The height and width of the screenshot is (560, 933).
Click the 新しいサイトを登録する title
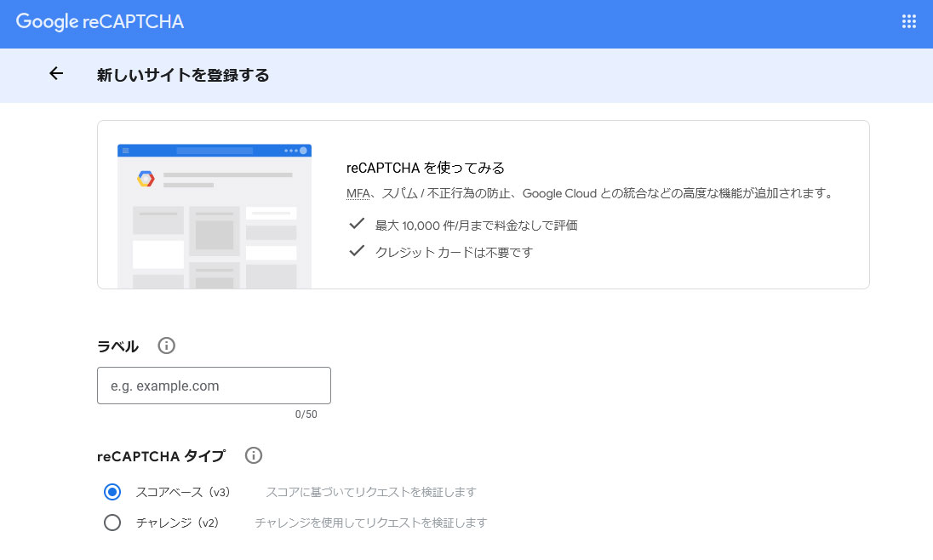183,75
